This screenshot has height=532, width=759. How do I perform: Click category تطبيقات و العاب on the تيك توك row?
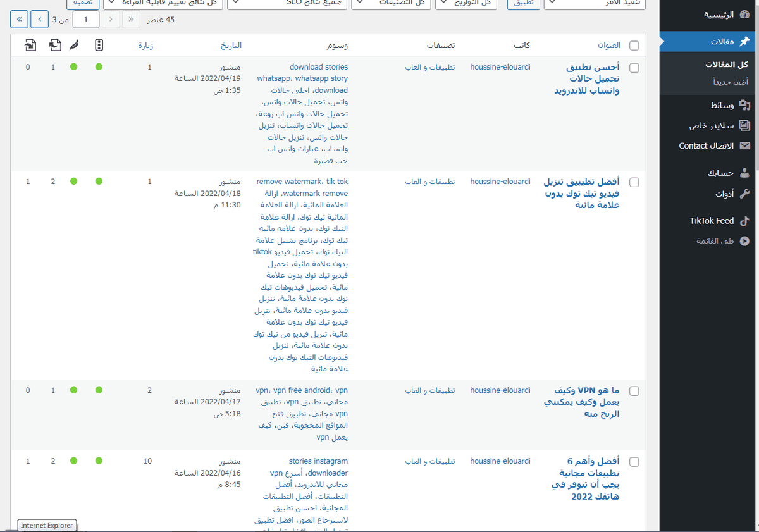pos(430,182)
